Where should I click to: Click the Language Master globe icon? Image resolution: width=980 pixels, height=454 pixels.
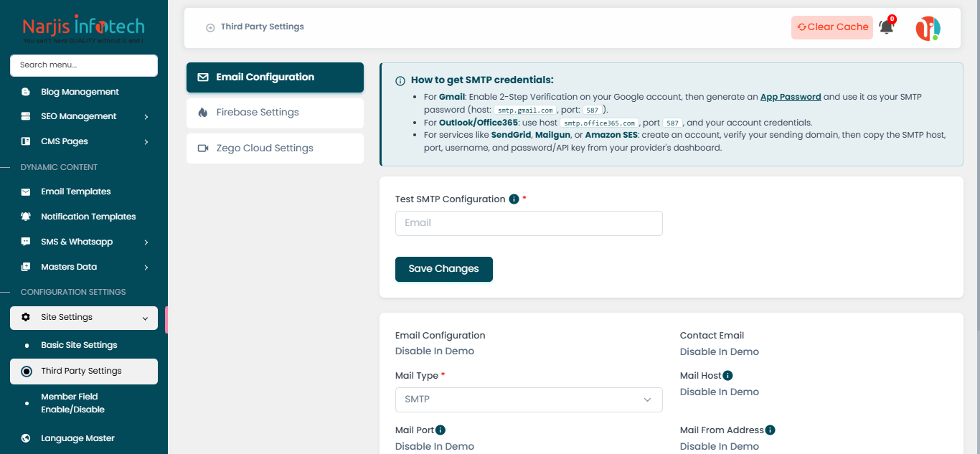tap(26, 438)
